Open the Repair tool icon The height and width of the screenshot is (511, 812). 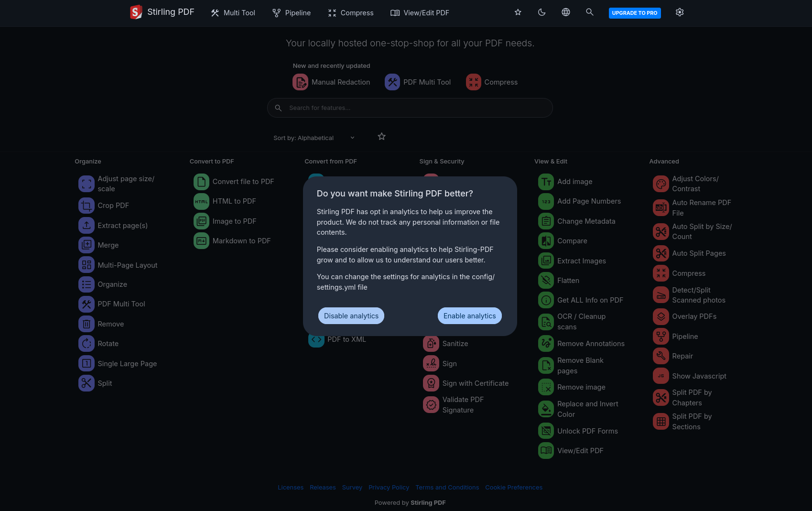tap(661, 356)
